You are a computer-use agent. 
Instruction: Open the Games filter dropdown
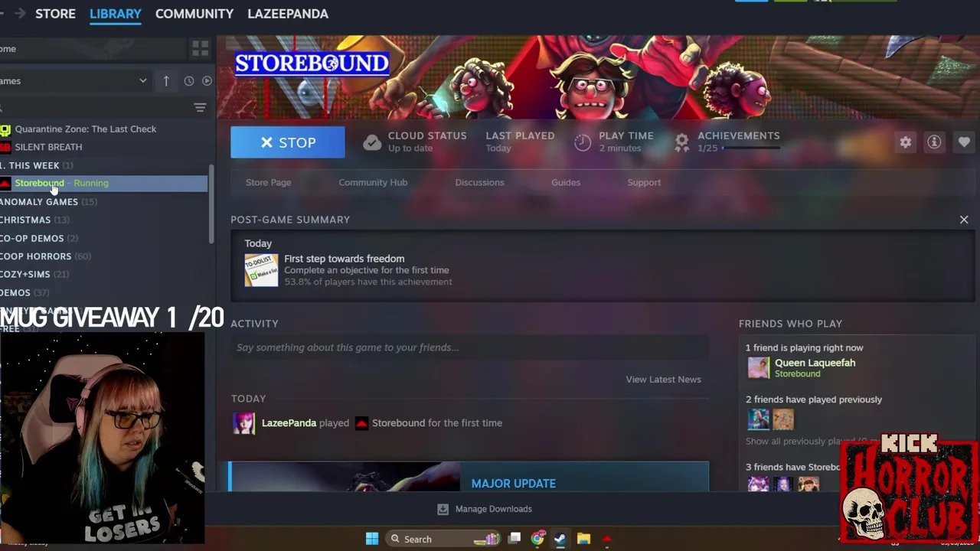(74, 81)
